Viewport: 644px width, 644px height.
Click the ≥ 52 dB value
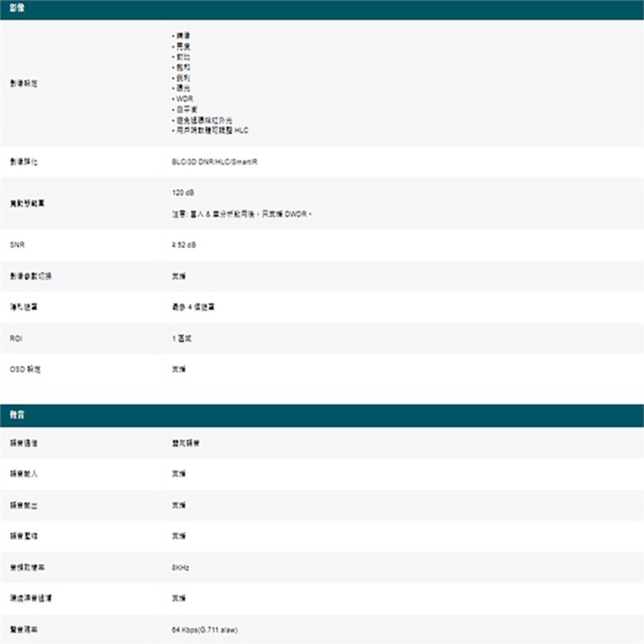(x=184, y=246)
